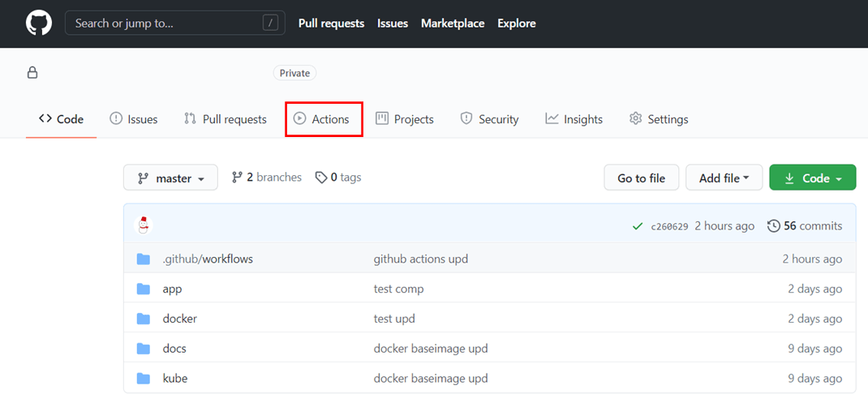Open commit hash c260629 link
This screenshot has width=868, height=407.
(669, 226)
